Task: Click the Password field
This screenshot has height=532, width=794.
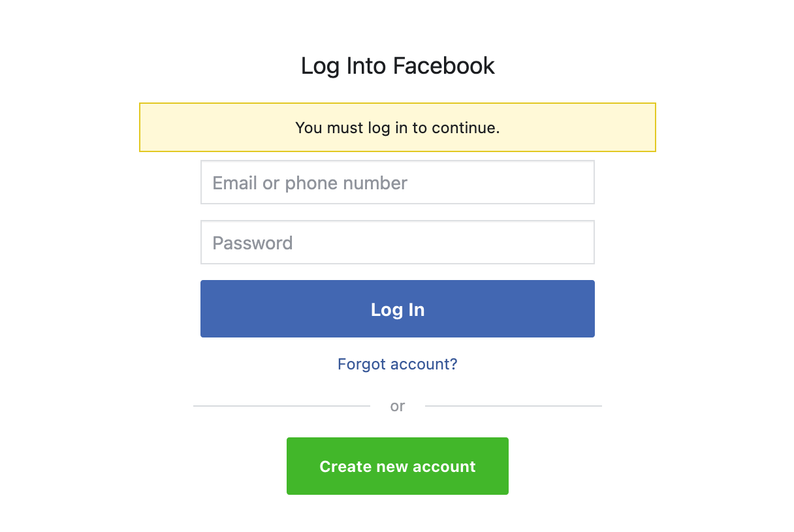Action: tap(397, 242)
